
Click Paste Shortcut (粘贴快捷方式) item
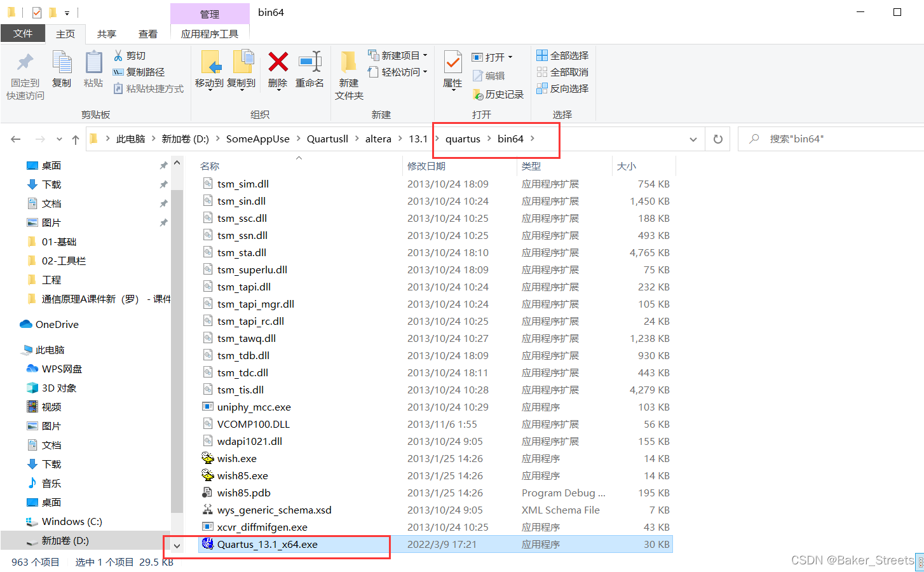click(x=149, y=88)
